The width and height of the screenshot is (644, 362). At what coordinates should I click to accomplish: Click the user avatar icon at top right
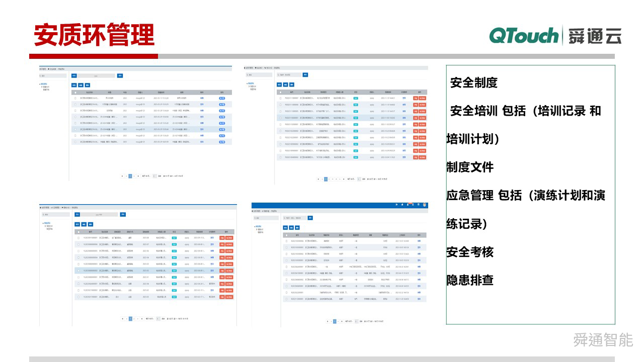(x=424, y=205)
